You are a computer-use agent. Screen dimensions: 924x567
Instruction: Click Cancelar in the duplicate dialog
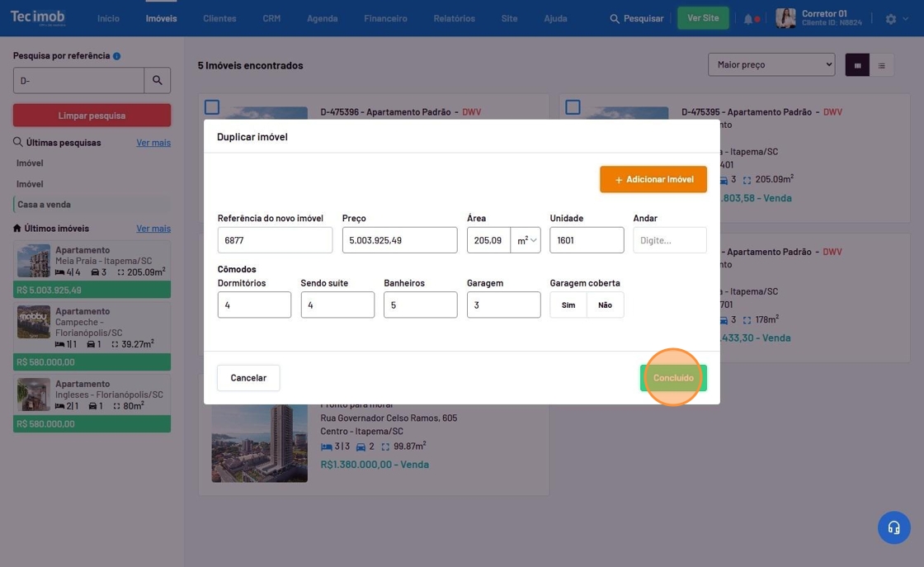pyautogui.click(x=248, y=378)
